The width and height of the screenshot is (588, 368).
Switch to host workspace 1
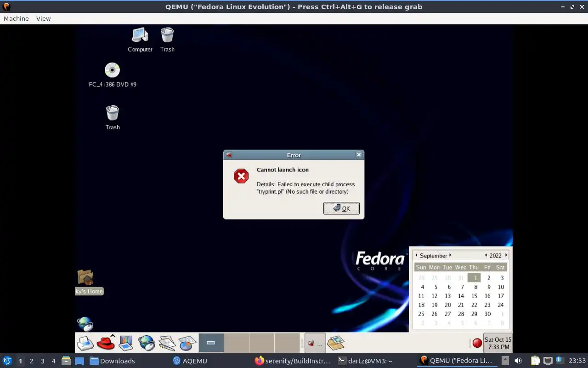pyautogui.click(x=20, y=361)
